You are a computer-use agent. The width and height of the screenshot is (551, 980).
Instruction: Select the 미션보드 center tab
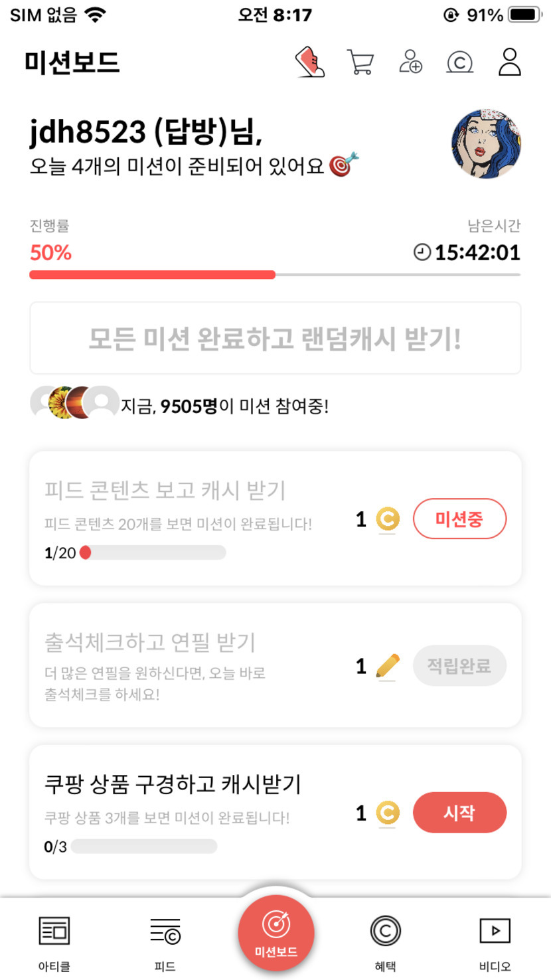coord(276,933)
